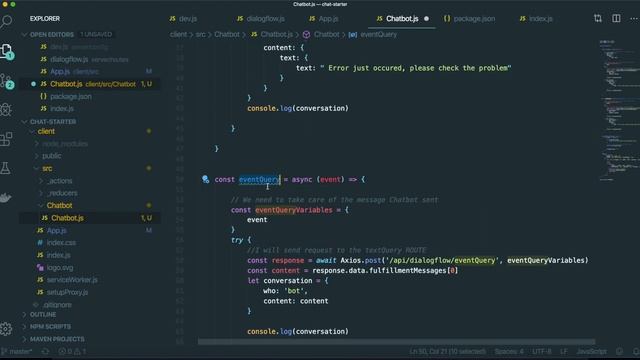Viewport: 640px width, 360px height.
Task: Open the Extensions view icon
Action: coord(6,139)
